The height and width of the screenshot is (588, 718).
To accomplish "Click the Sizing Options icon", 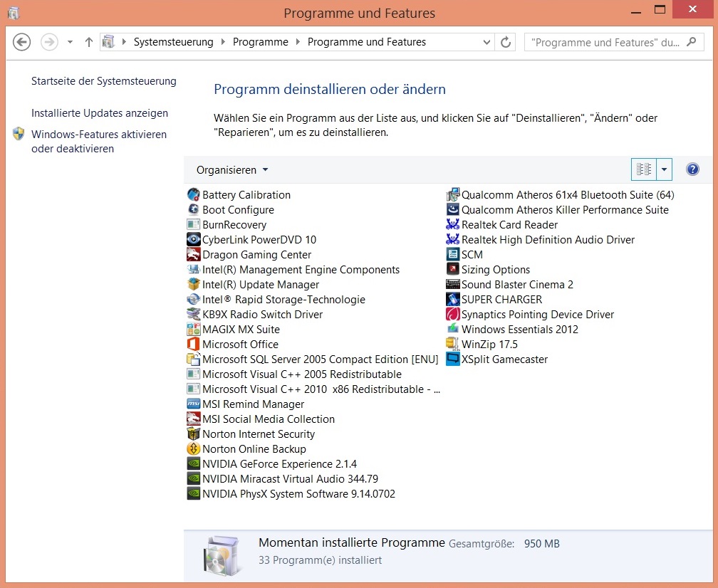I will (x=452, y=270).
